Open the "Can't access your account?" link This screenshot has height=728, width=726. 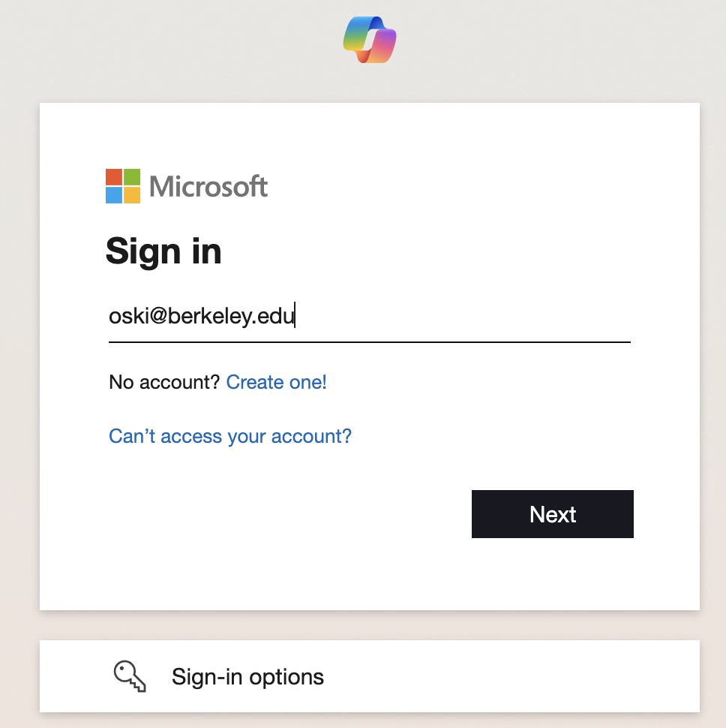click(230, 436)
